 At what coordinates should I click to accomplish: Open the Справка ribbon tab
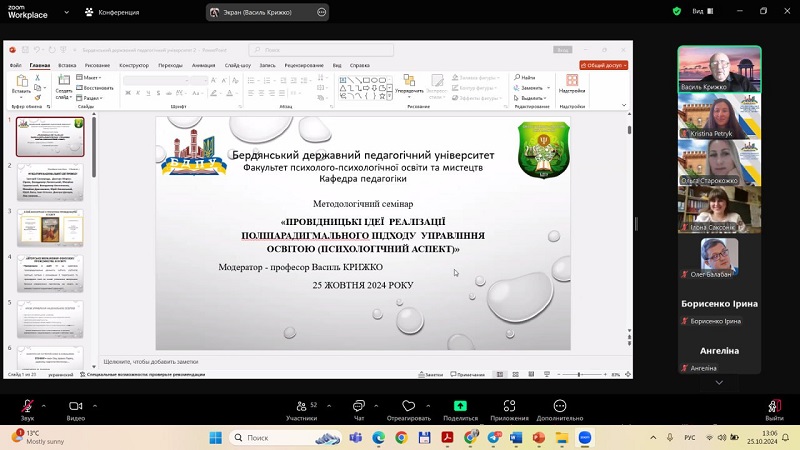pyautogui.click(x=360, y=65)
